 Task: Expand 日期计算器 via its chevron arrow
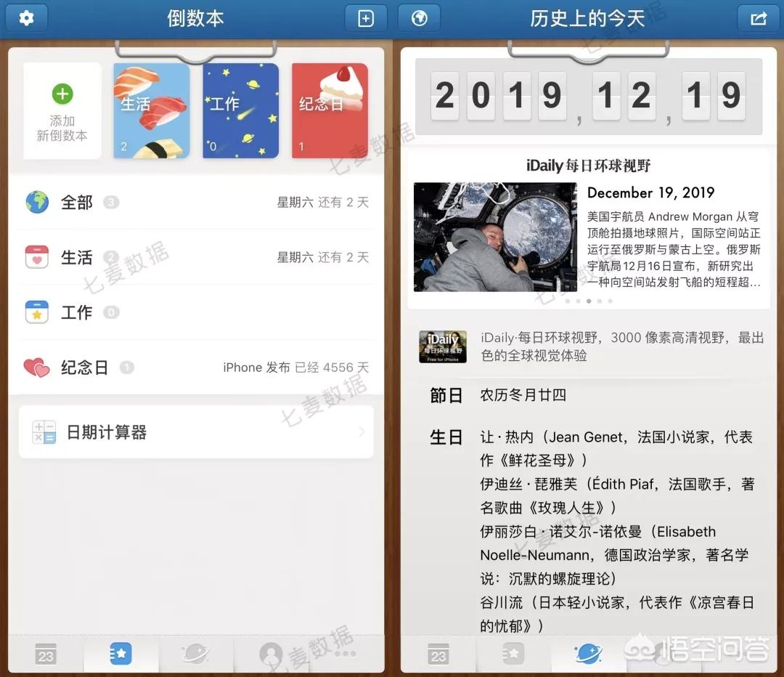tap(361, 433)
